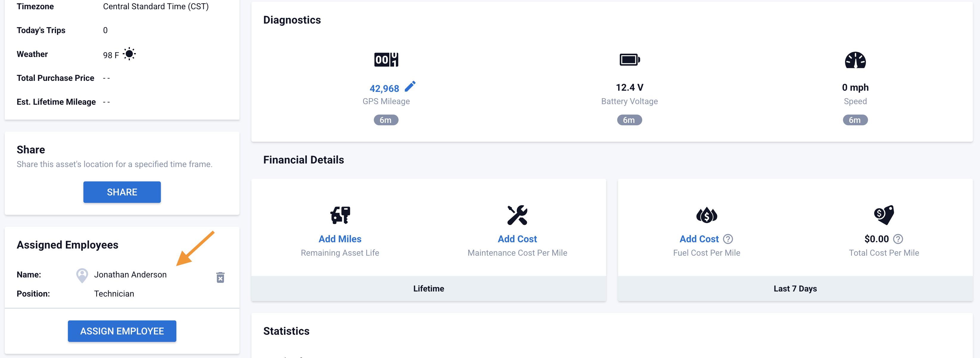The width and height of the screenshot is (980, 358).
Task: Click the odometer icon above GPS Mileage
Action: click(386, 60)
